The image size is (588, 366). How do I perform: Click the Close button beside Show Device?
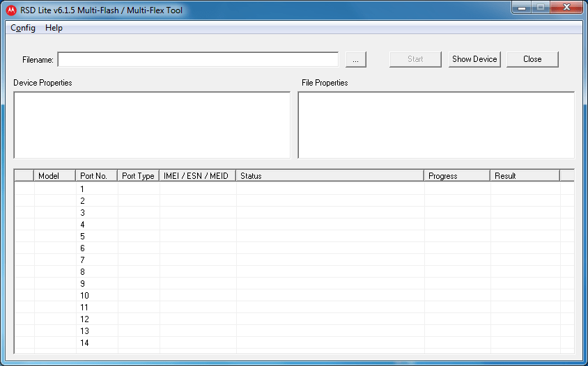(532, 59)
